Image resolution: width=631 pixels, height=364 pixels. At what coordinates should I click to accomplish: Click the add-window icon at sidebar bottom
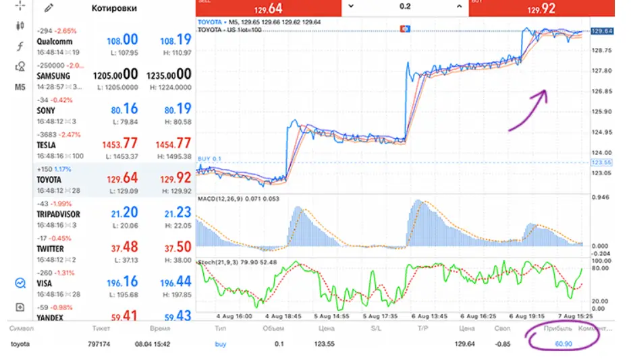[20, 307]
